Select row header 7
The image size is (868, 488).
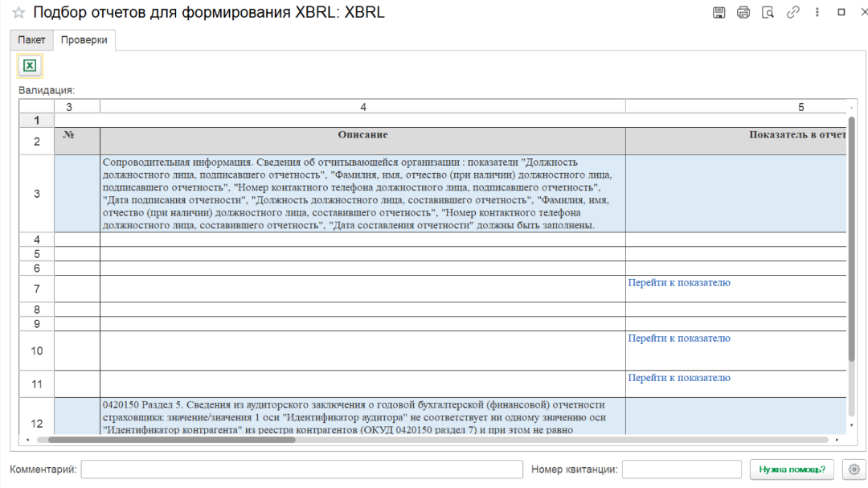tap(36, 289)
